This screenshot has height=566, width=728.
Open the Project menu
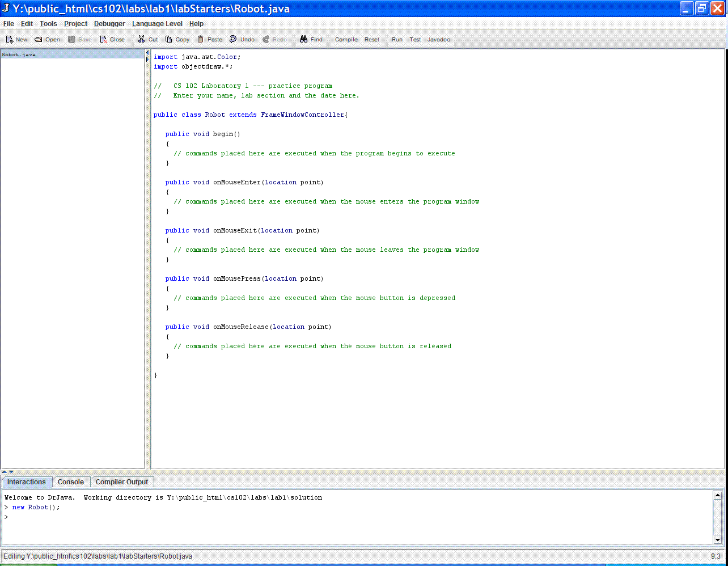click(75, 24)
